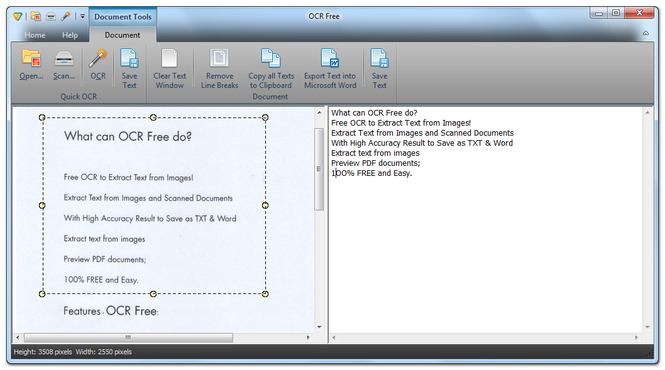This screenshot has height=370, width=665.
Task: Click image pane vertical scrollbar thumb
Action: [x=319, y=169]
